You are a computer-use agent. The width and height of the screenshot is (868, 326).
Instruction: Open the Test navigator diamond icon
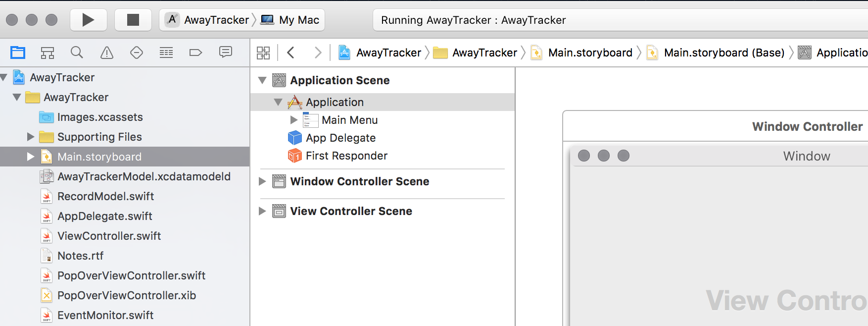pos(137,53)
